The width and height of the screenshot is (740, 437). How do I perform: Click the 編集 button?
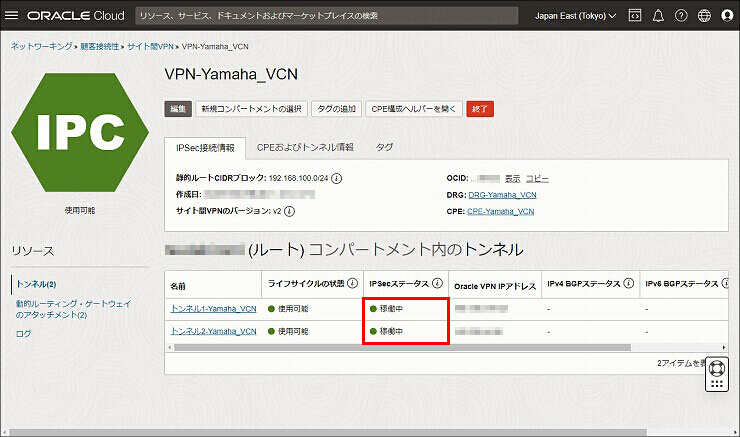point(178,109)
